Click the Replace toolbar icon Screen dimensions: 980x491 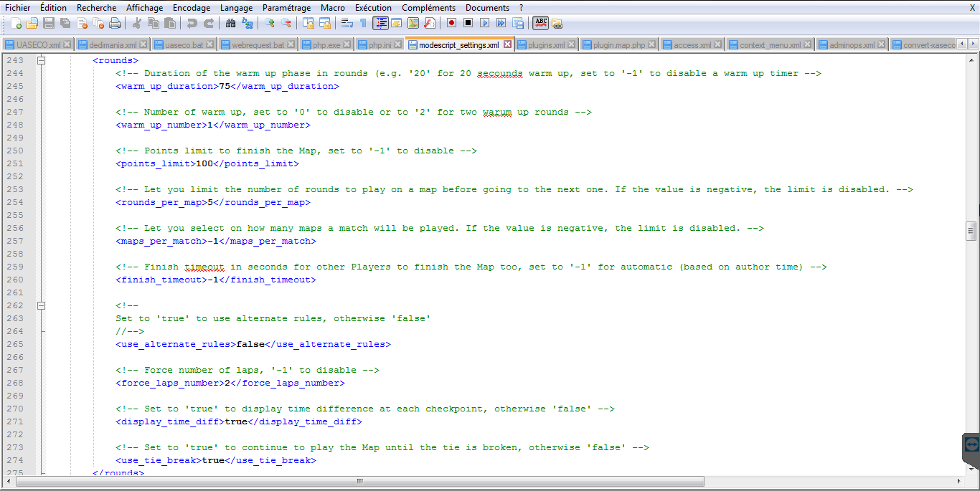[x=247, y=23]
